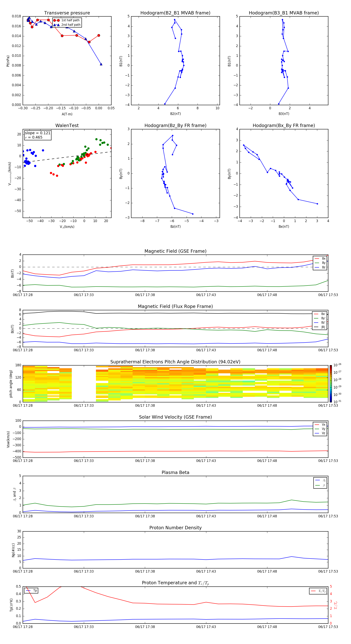351x644 pixels.
Task: Click the Te/Tp legend box in temperature plot
Action: (318, 591)
